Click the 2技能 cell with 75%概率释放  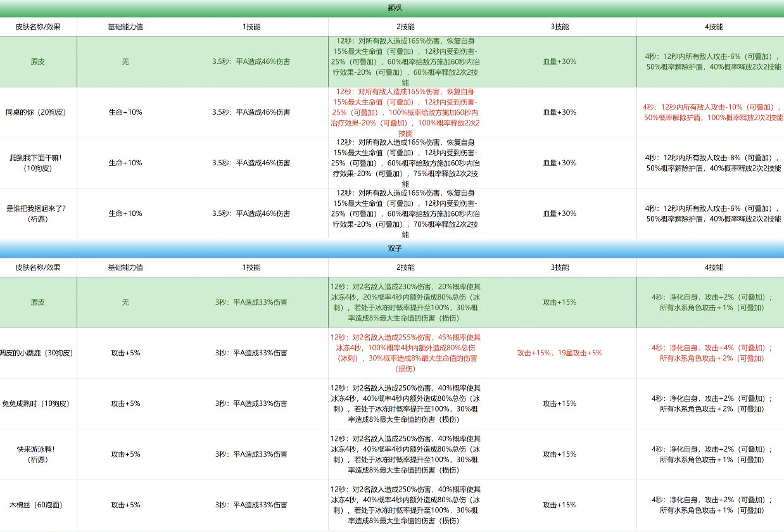[x=405, y=163]
